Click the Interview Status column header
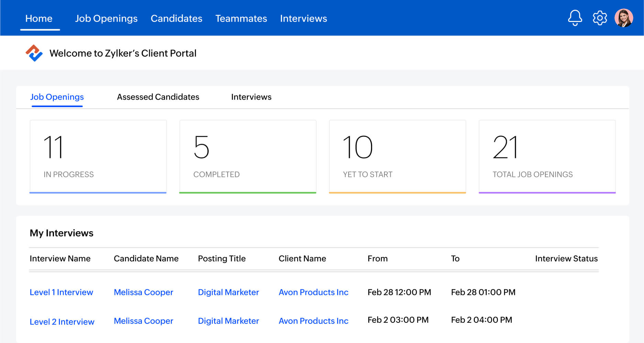The image size is (644, 343). click(x=566, y=258)
